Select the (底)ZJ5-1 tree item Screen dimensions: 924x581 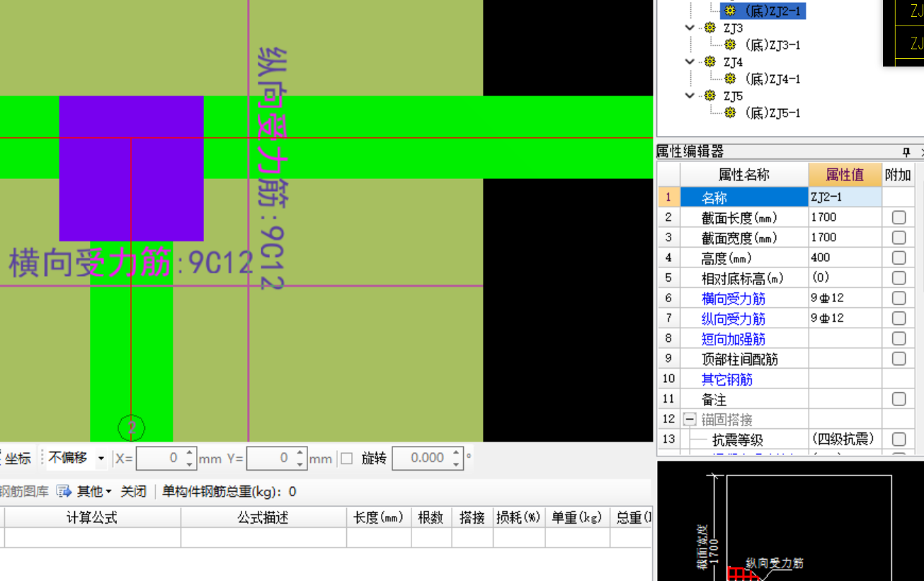pyautogui.click(x=772, y=113)
